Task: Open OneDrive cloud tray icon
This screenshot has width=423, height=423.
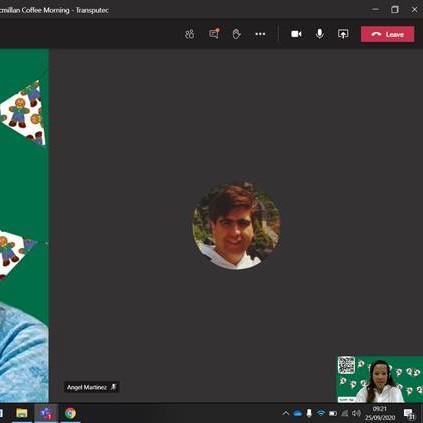Action: point(297,413)
